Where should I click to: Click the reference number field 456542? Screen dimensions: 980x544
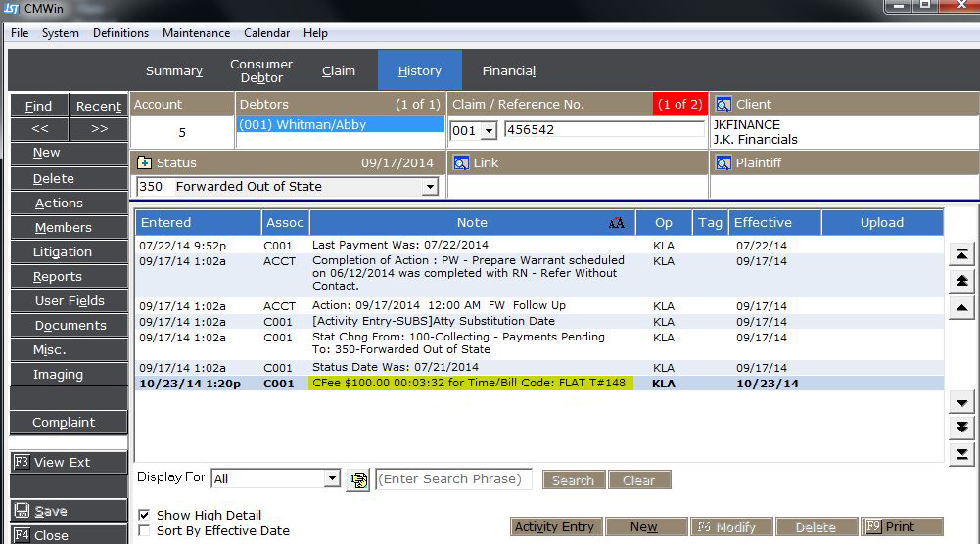pos(604,129)
